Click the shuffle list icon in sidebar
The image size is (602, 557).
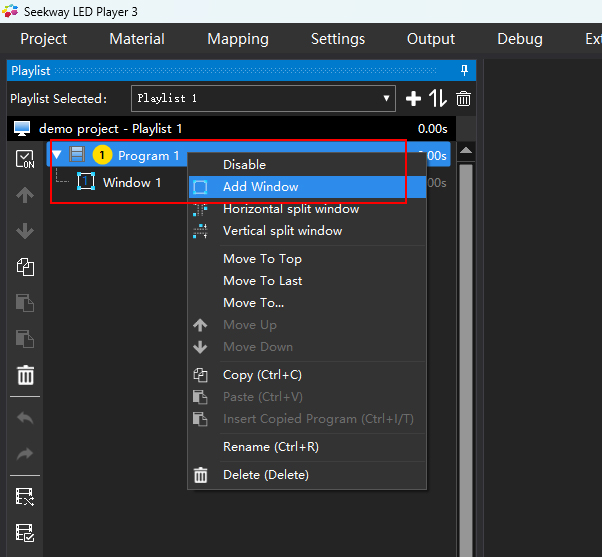coord(25,497)
